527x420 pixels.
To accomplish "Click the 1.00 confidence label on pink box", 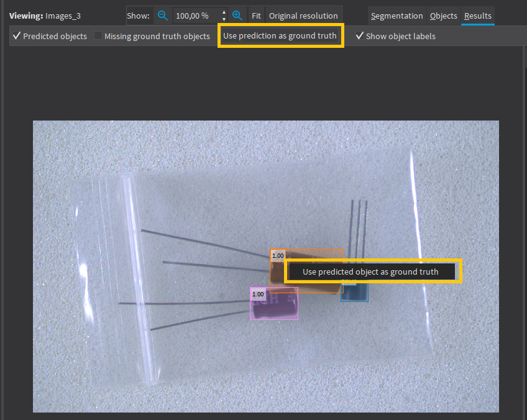I will pos(257,294).
